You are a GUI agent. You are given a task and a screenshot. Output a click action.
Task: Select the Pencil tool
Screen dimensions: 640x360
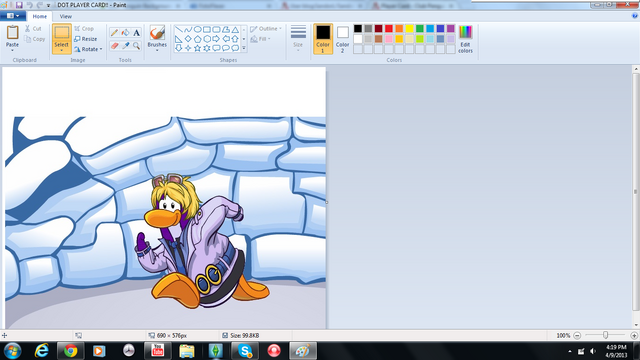coord(114,33)
